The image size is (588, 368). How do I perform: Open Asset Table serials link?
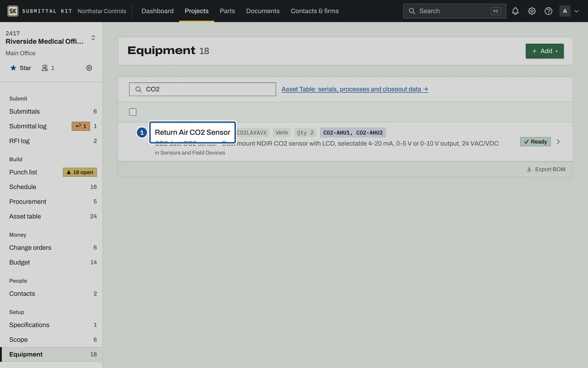[355, 89]
